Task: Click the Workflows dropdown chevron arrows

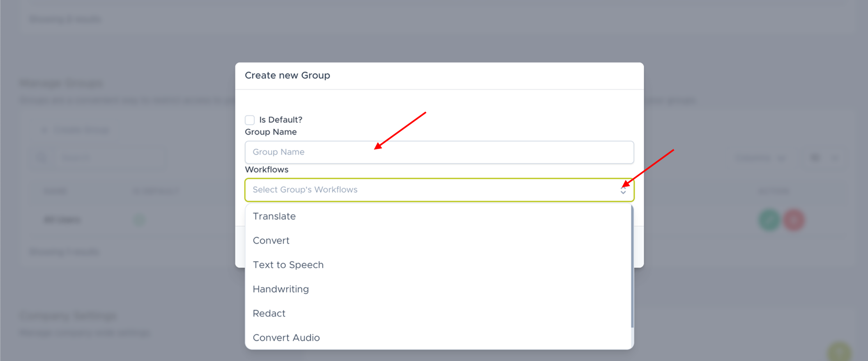Action: [623, 190]
